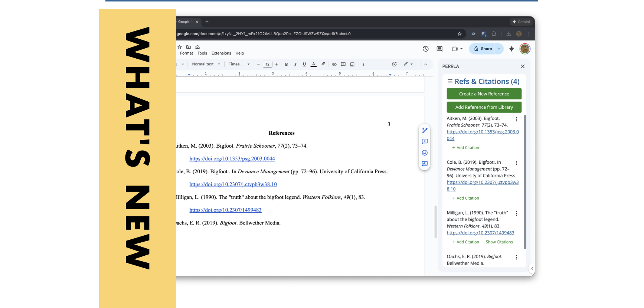The image size is (644, 308).
Task: Decrease the font size
Action: coord(258,64)
